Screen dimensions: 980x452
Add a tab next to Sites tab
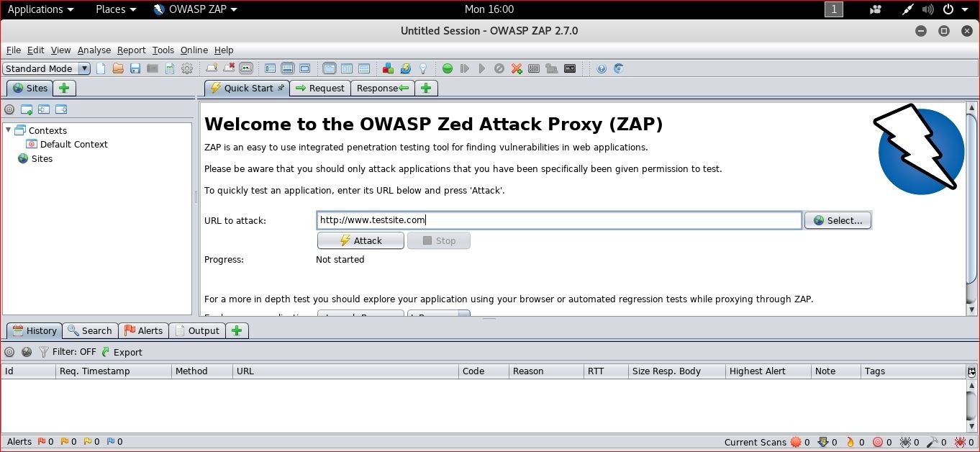point(64,88)
